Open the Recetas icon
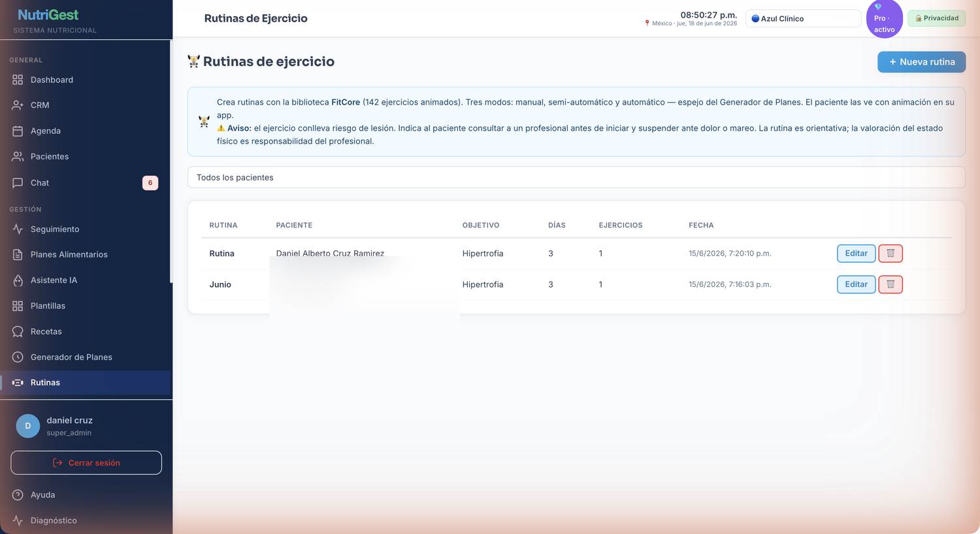The image size is (980, 534). coord(18,331)
